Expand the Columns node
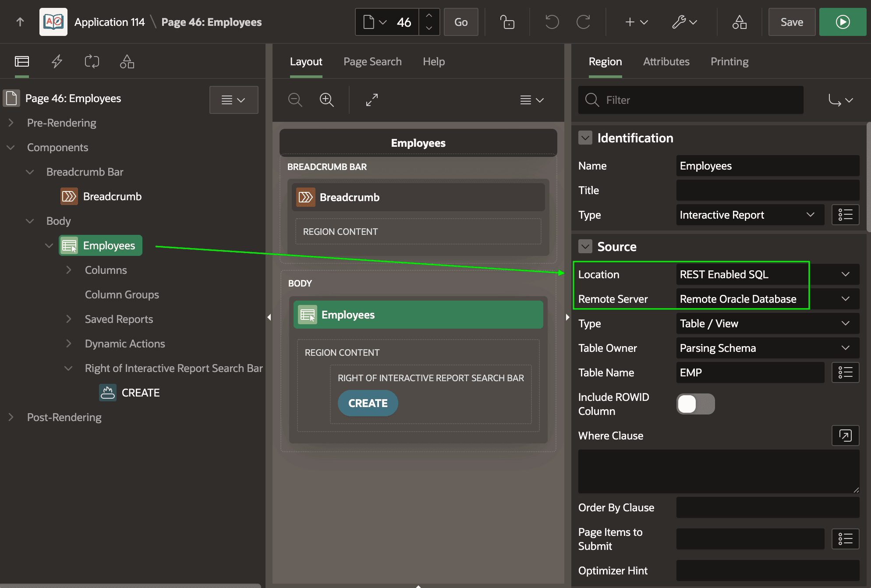This screenshot has height=588, width=871. [x=69, y=270]
